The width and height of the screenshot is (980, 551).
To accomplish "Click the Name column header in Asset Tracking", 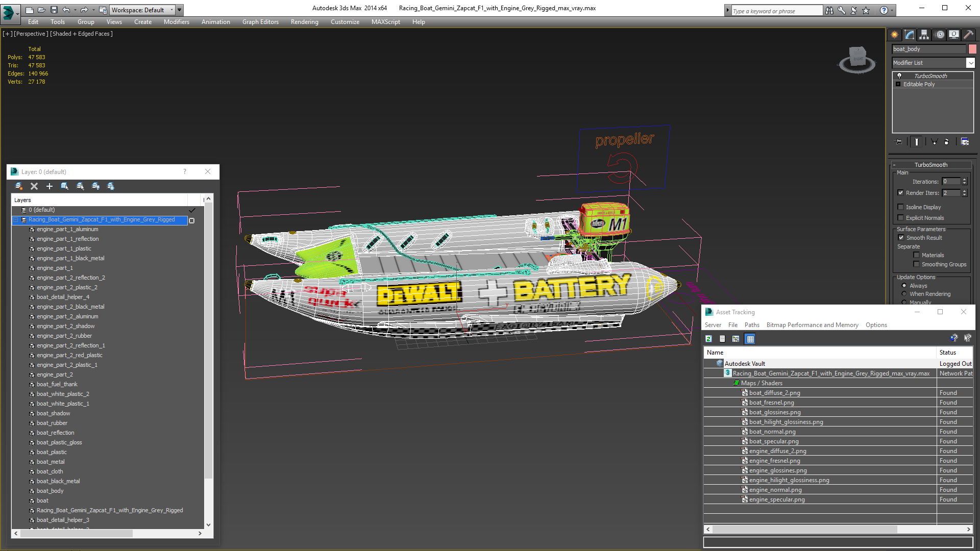I will 820,353.
